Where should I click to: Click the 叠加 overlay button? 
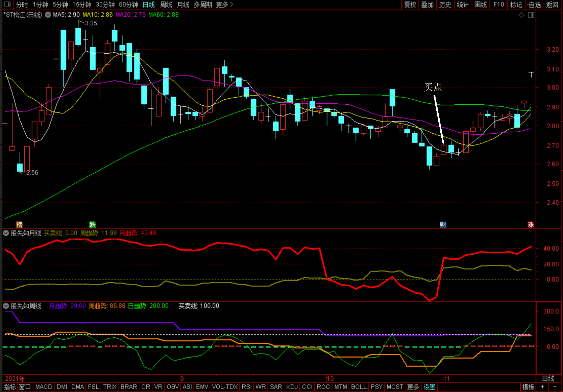click(427, 4)
